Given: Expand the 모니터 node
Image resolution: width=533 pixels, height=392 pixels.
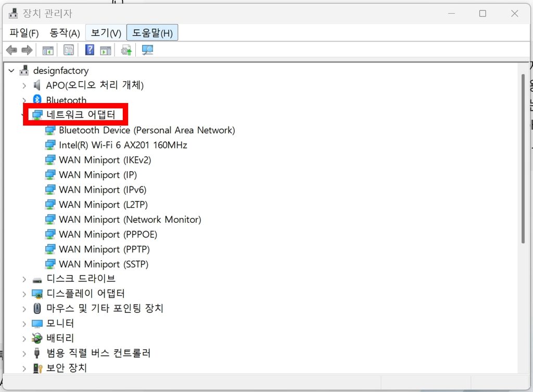Looking at the screenshot, I should point(24,324).
